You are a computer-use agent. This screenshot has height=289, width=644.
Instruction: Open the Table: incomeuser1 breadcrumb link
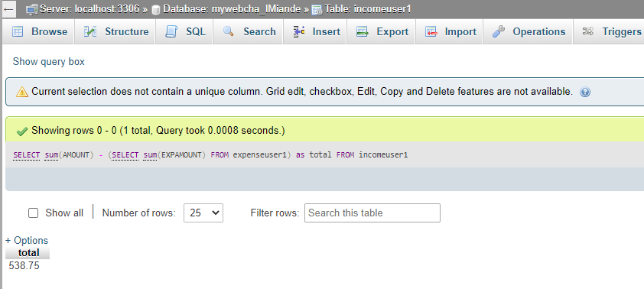(368, 9)
